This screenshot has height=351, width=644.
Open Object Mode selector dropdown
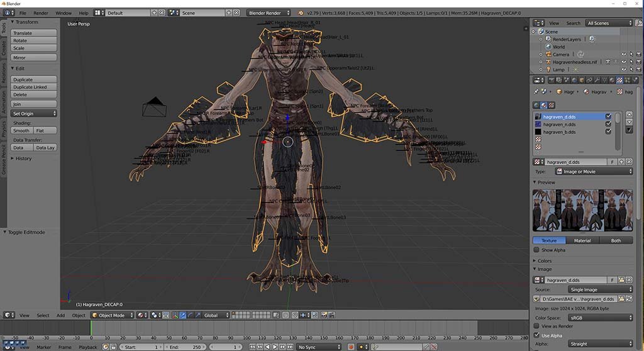(112, 315)
